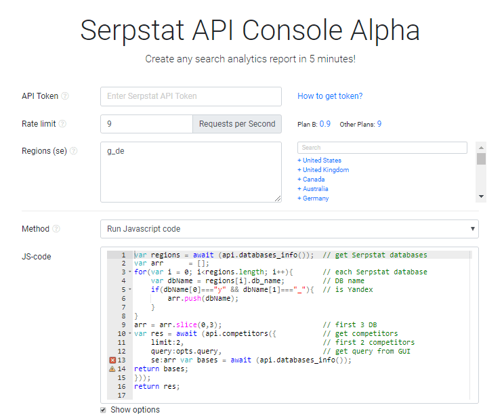The height and width of the screenshot is (420, 504).
Task: Add United States region
Action: pyautogui.click(x=319, y=161)
